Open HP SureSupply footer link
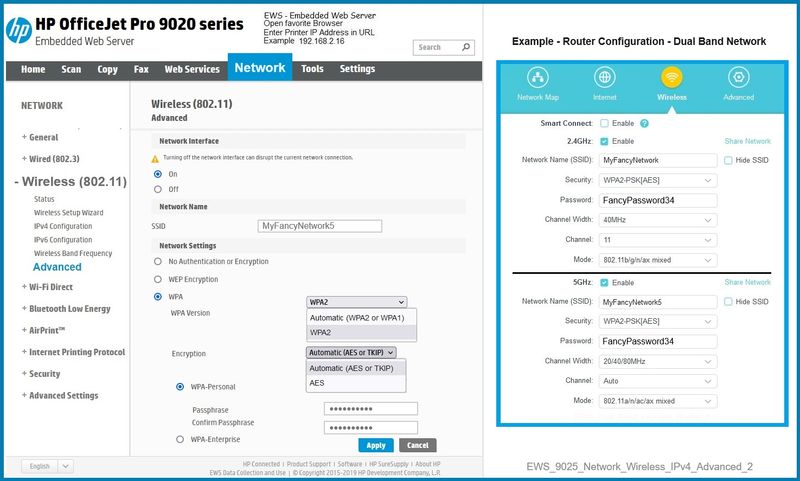 click(389, 464)
